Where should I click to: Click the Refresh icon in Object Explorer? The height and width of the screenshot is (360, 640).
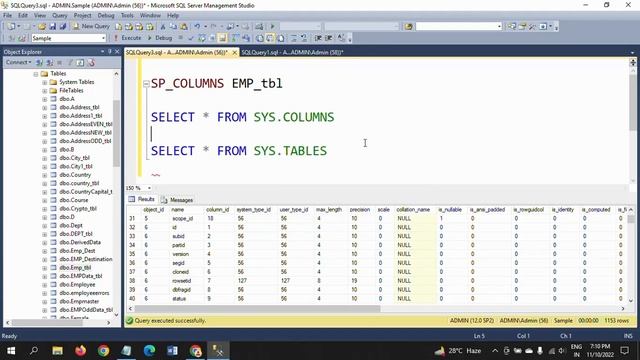pos(80,62)
